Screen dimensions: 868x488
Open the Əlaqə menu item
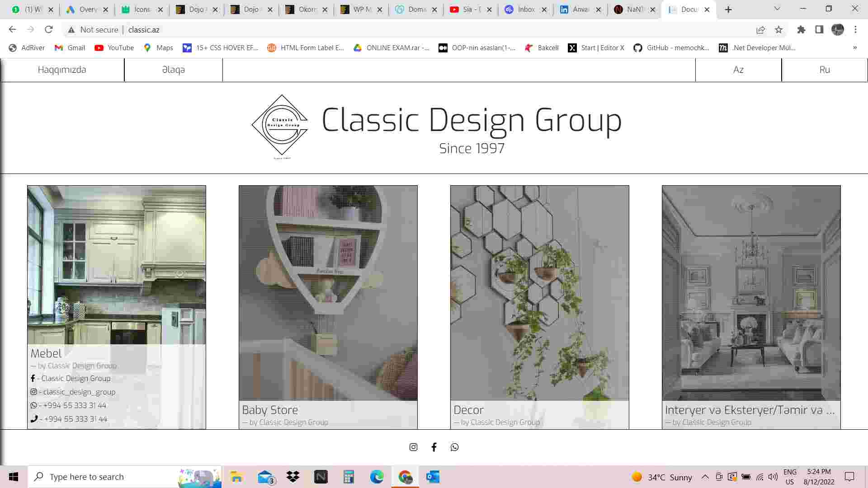173,70
